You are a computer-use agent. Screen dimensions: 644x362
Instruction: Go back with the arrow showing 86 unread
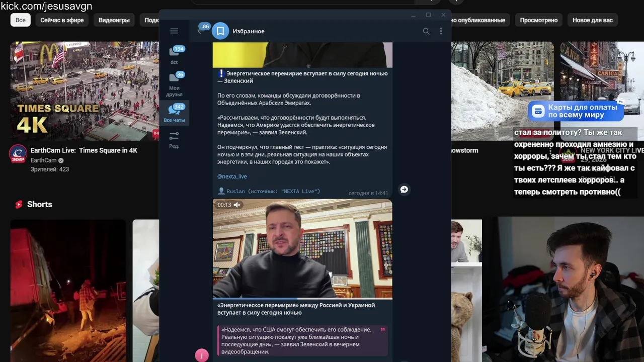click(x=200, y=31)
